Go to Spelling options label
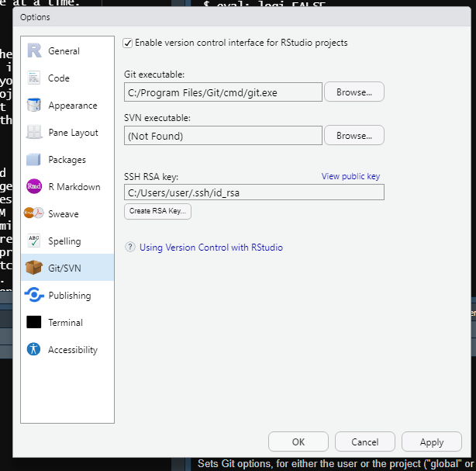The height and width of the screenshot is (471, 476). (x=64, y=241)
